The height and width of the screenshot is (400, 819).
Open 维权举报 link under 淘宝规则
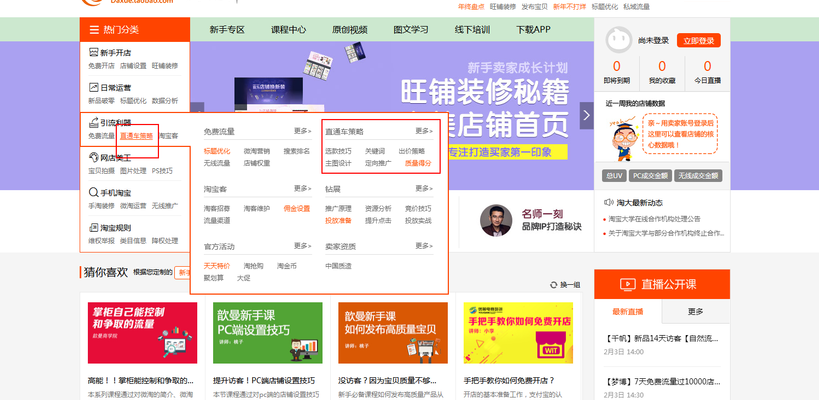pyautogui.click(x=101, y=241)
